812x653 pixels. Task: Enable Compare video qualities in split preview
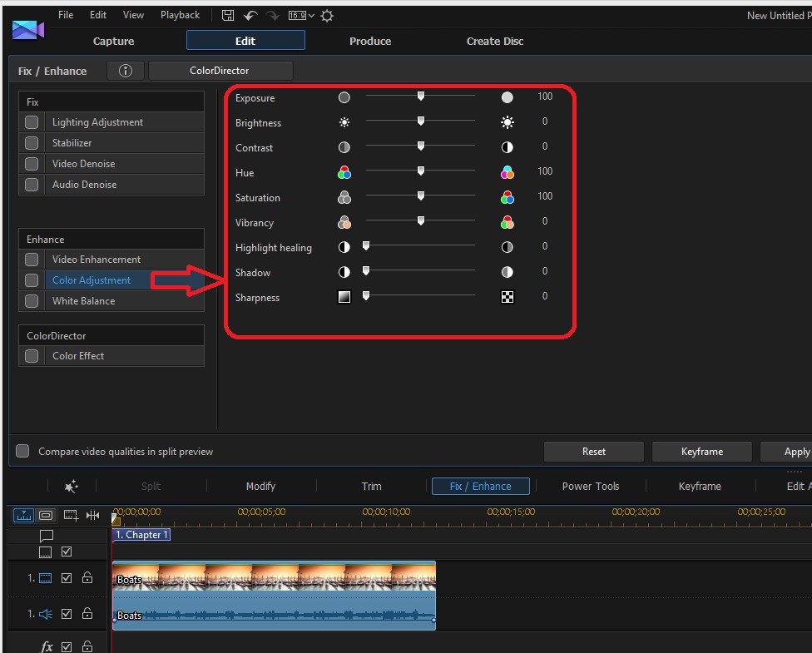point(22,451)
